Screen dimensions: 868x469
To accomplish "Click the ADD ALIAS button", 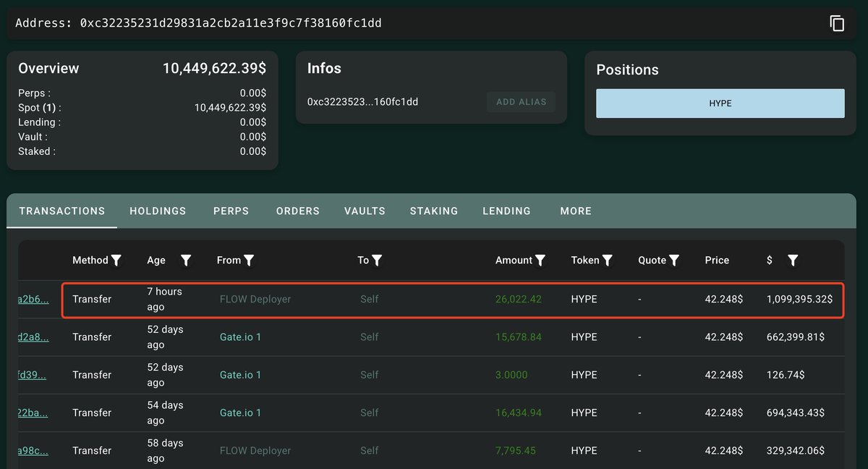I will pyautogui.click(x=521, y=101).
